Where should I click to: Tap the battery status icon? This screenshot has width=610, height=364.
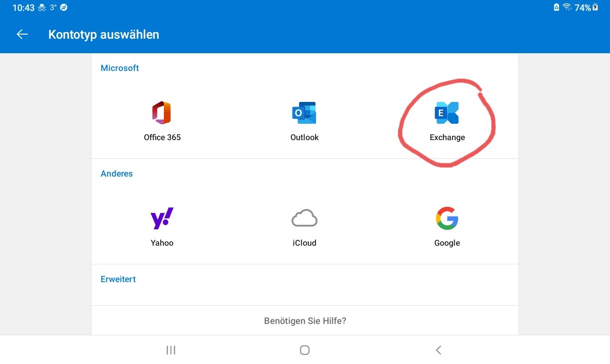[x=595, y=7]
